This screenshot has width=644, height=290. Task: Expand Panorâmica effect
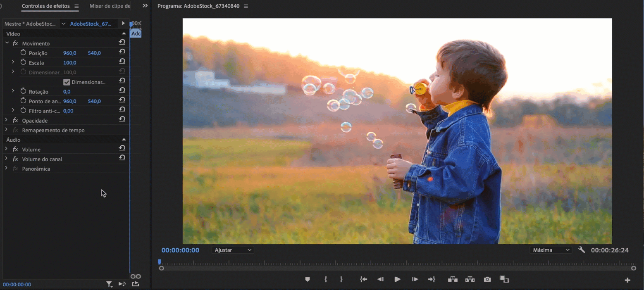click(6, 168)
